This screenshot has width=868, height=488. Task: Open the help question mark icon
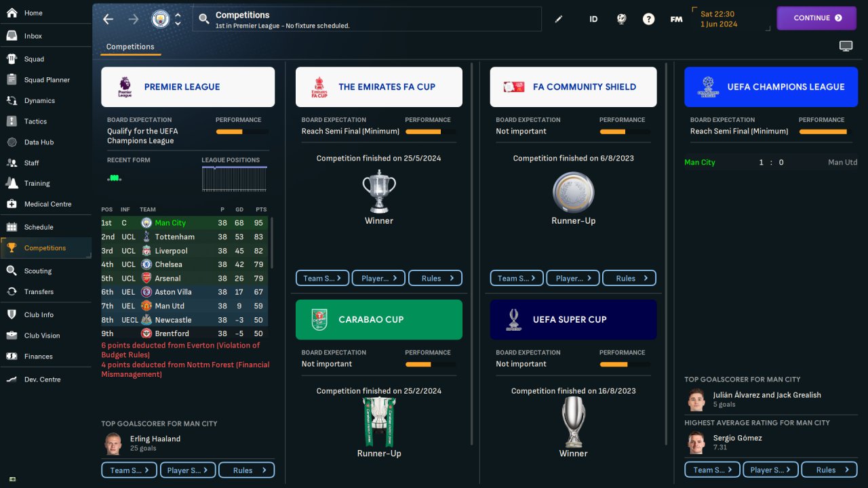[649, 19]
